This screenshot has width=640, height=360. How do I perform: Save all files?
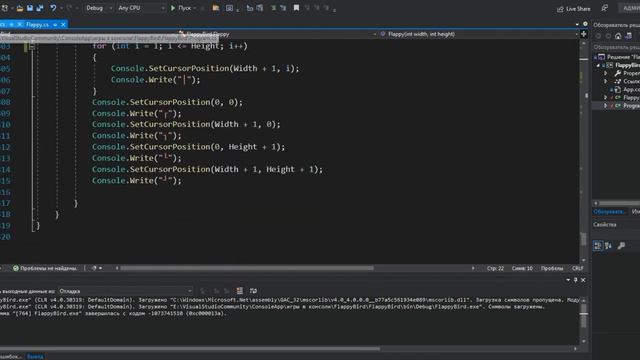click(x=40, y=8)
